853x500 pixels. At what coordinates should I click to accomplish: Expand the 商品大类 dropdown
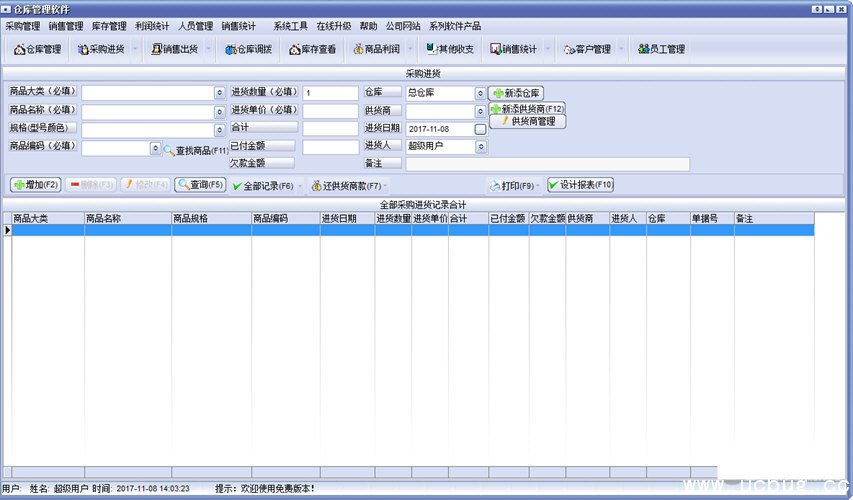219,93
